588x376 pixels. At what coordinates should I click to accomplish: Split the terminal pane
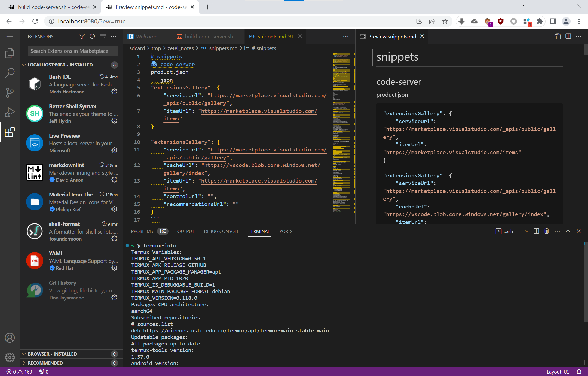coord(536,231)
